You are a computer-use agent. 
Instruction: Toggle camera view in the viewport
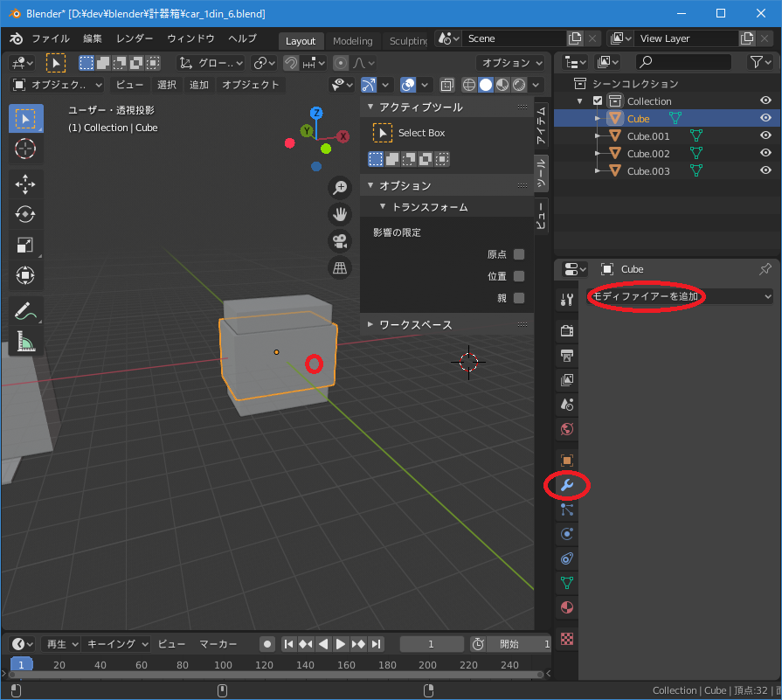click(340, 241)
